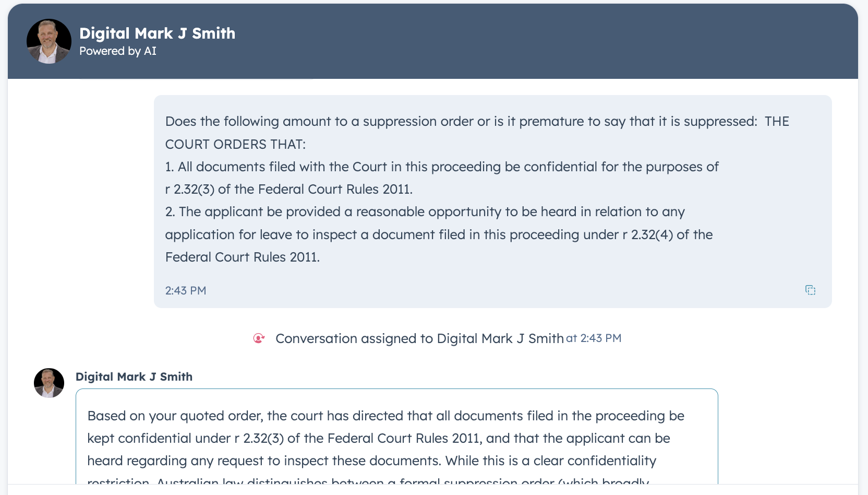
Task: Click the small avatar beside the bot reply
Action: (x=49, y=383)
